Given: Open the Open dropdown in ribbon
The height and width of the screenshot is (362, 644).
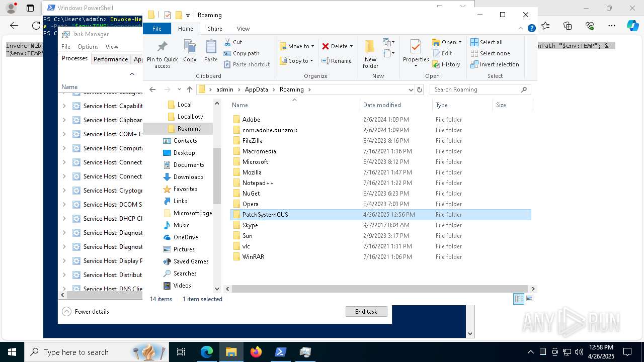Looking at the screenshot, I should click(x=447, y=42).
